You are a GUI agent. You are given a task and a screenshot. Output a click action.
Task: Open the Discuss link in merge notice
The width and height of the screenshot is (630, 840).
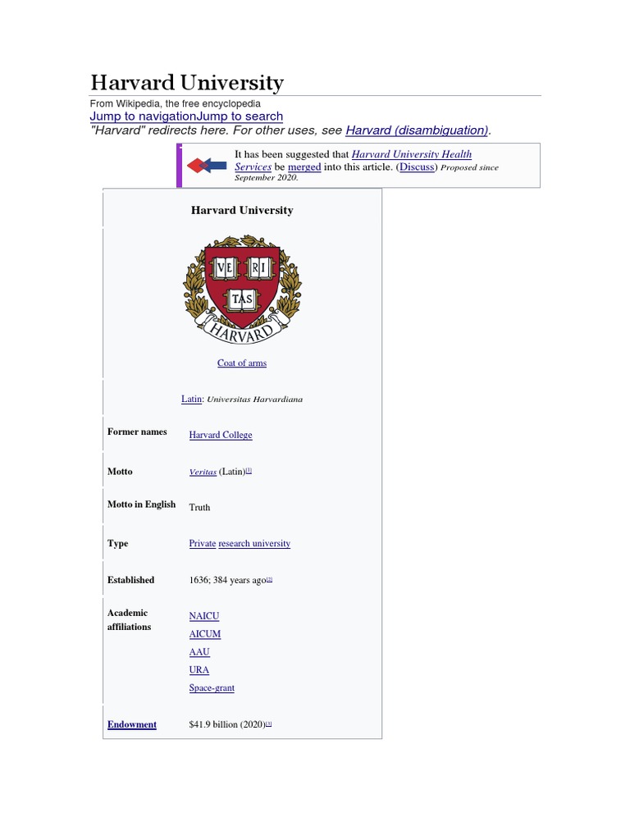(417, 167)
